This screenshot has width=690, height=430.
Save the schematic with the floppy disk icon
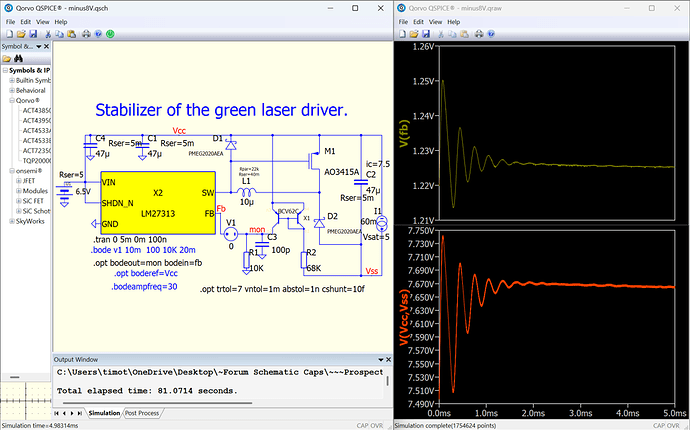tap(33, 34)
